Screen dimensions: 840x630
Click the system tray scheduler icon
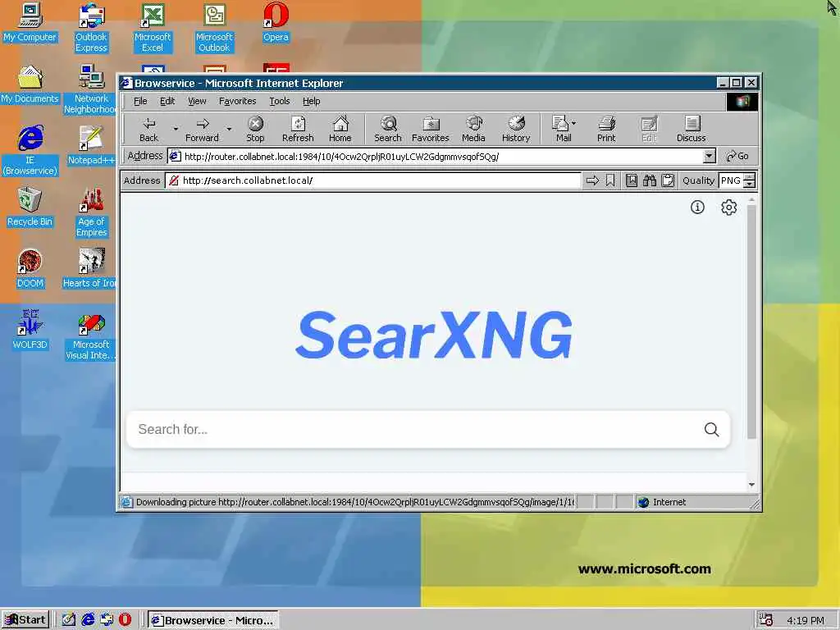pyautogui.click(x=766, y=620)
